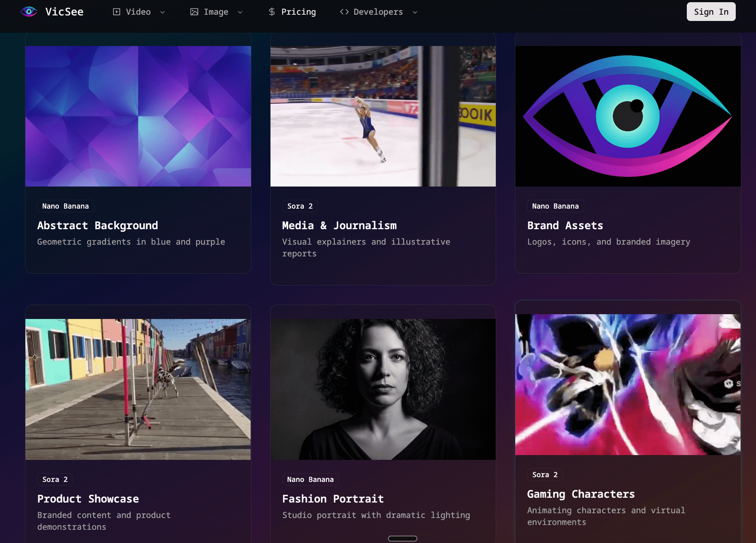
Task: Expand the Developers dropdown chevron
Action: (x=415, y=12)
